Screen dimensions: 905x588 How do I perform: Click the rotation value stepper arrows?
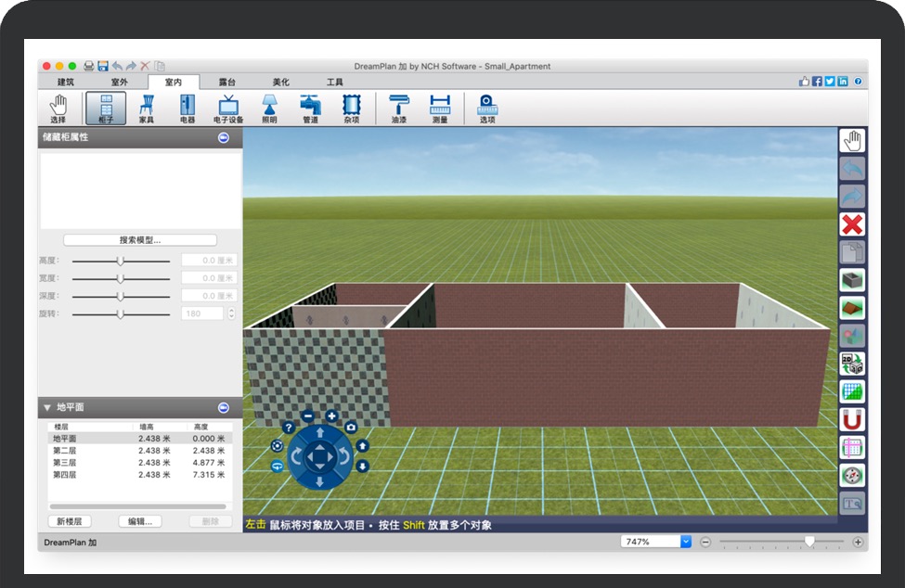tap(231, 313)
